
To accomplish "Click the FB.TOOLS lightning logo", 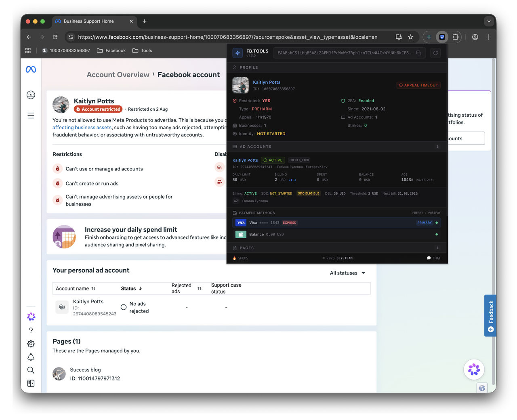I will [x=237, y=53].
